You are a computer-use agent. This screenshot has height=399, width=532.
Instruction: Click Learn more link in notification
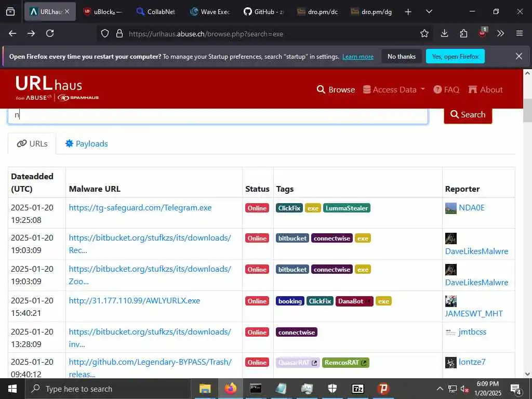tap(357, 57)
